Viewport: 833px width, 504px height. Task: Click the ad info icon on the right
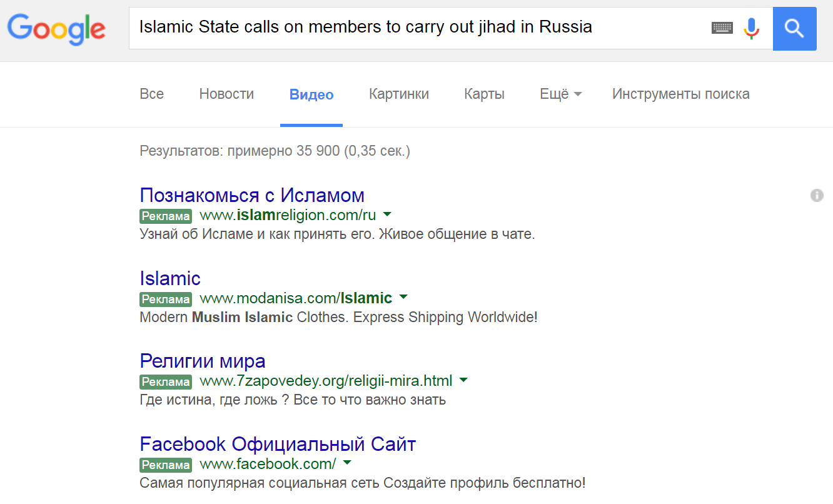click(x=817, y=196)
